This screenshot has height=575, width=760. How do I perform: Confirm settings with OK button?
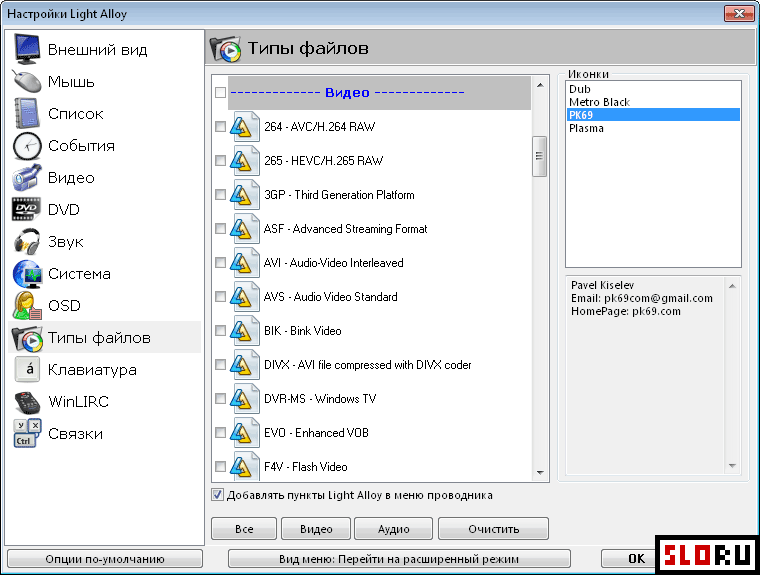pyautogui.click(x=629, y=559)
